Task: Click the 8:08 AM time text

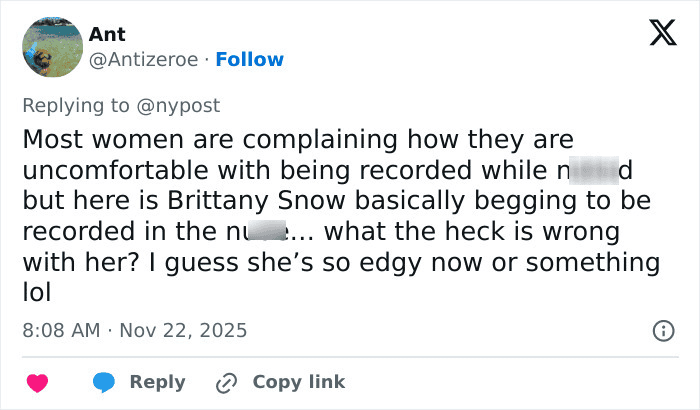Action: (60, 330)
